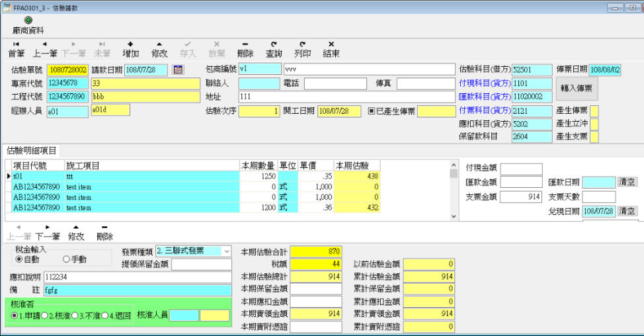The image size is (644, 336).
Task: Click 單價 column header
Action: click(316, 165)
